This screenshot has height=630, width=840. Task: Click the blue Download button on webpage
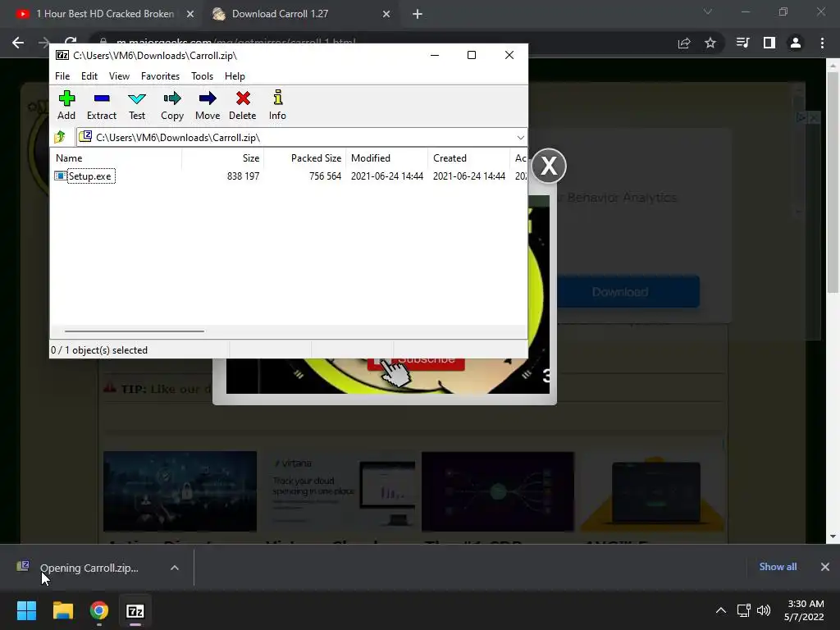[x=628, y=292]
